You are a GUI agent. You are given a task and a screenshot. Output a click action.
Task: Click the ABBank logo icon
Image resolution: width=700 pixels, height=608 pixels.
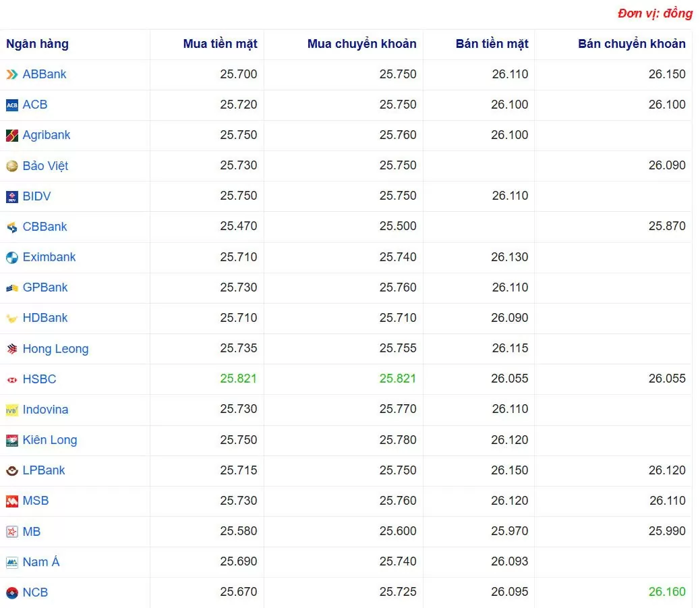(x=12, y=74)
